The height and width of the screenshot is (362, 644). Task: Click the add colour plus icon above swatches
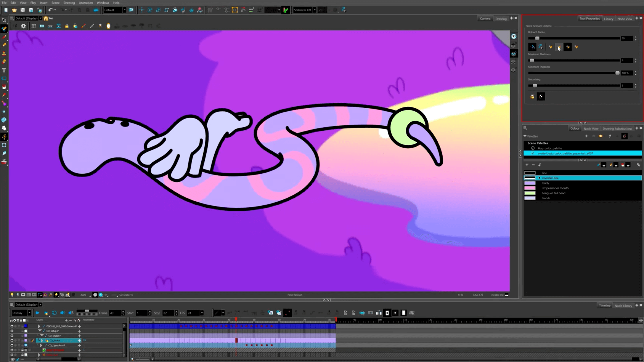(527, 165)
